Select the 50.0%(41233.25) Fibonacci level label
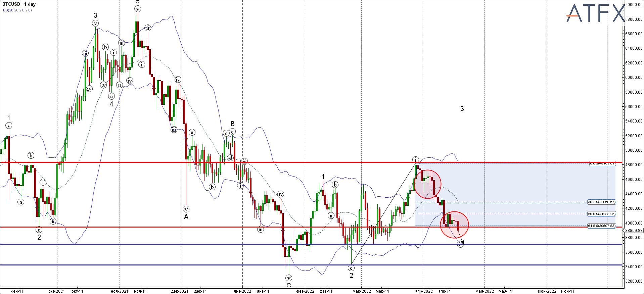This screenshot has width=644, height=294. point(601,214)
